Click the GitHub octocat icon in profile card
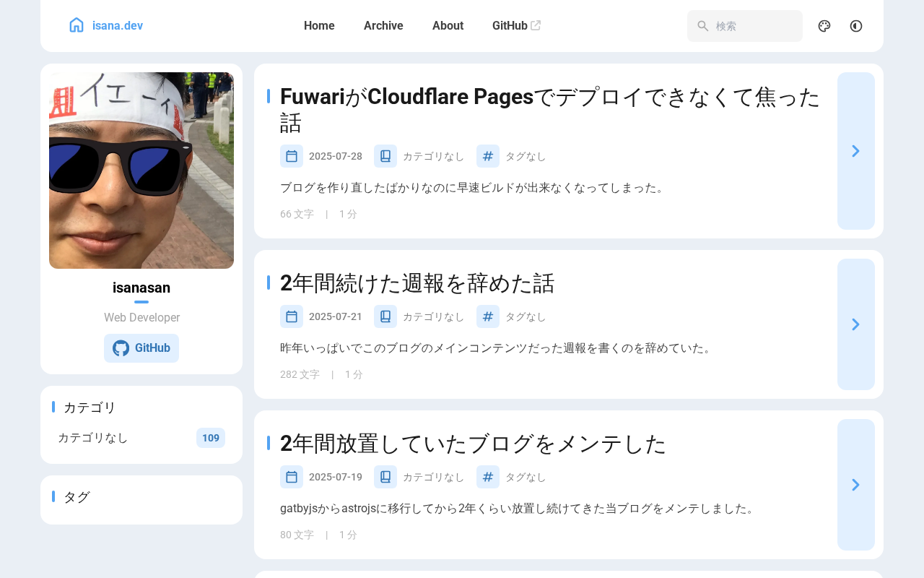 coord(121,348)
